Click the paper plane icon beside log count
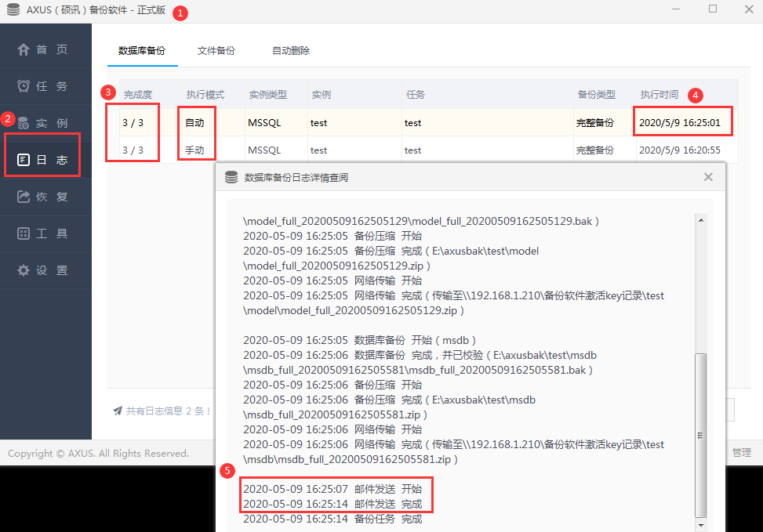Viewport: 763px width, 532px height. click(x=118, y=411)
